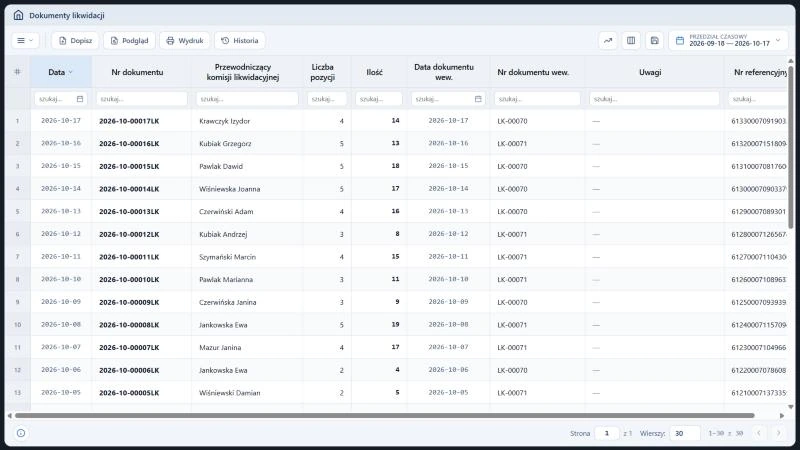The width and height of the screenshot is (800, 450).
Task: Sort by the Data column header
Action: point(61,72)
